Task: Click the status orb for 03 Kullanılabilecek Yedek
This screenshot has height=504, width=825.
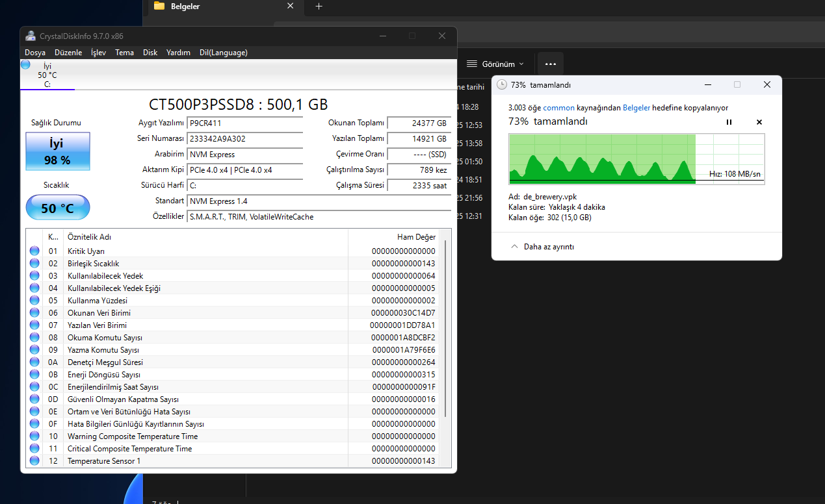Action: tap(34, 276)
